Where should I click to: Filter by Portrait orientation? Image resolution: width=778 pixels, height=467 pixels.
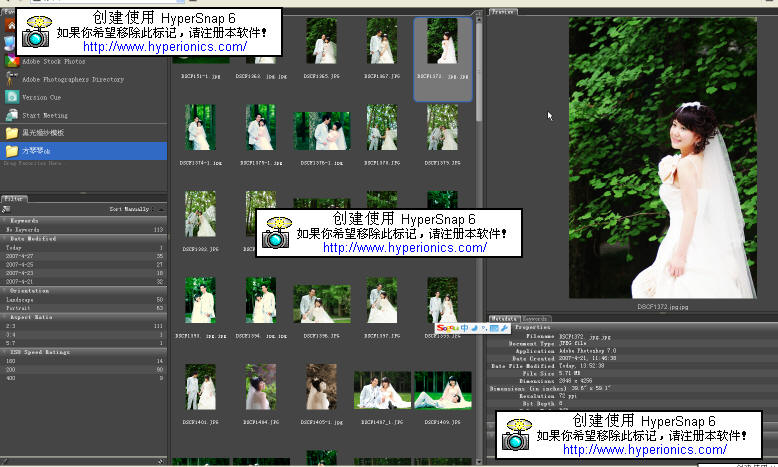pyautogui.click(x=83, y=308)
